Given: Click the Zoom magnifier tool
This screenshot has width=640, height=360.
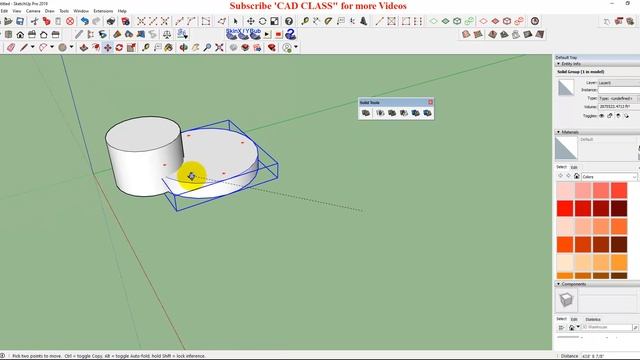Looking at the screenshot, I should 207,48.
